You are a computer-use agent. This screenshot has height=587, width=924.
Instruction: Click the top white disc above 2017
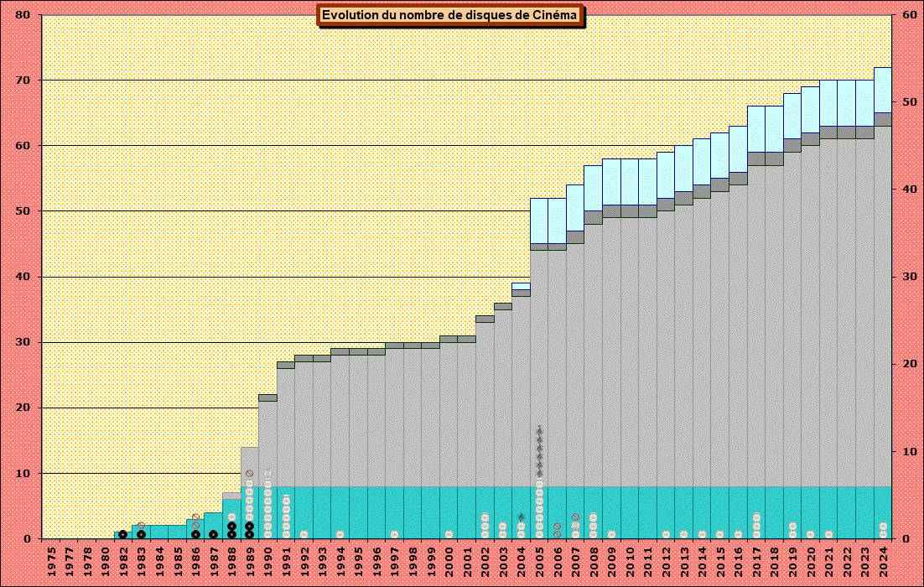point(756,517)
